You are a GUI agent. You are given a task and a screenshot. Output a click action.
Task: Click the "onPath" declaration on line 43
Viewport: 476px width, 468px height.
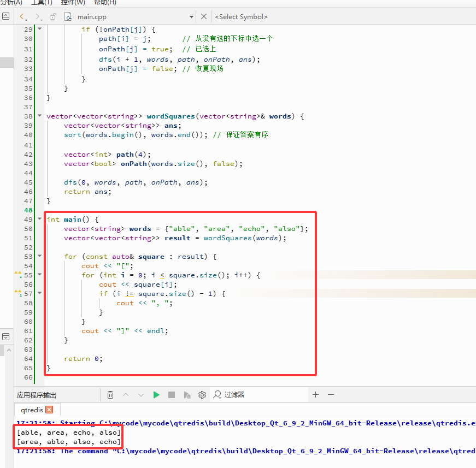click(x=133, y=164)
